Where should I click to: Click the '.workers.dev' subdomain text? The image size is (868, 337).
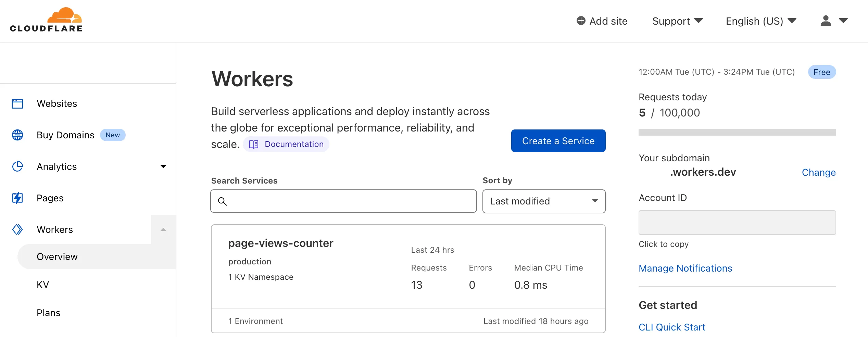[x=703, y=172]
